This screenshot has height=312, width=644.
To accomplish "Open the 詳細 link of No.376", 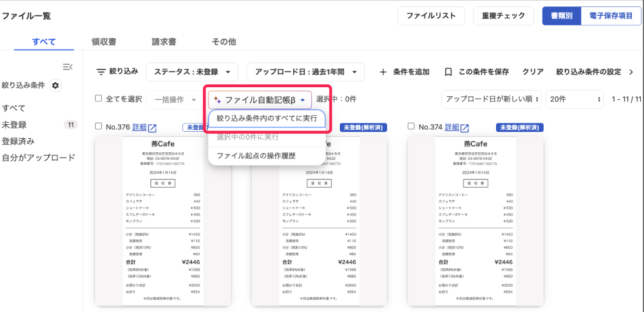I will click(140, 127).
